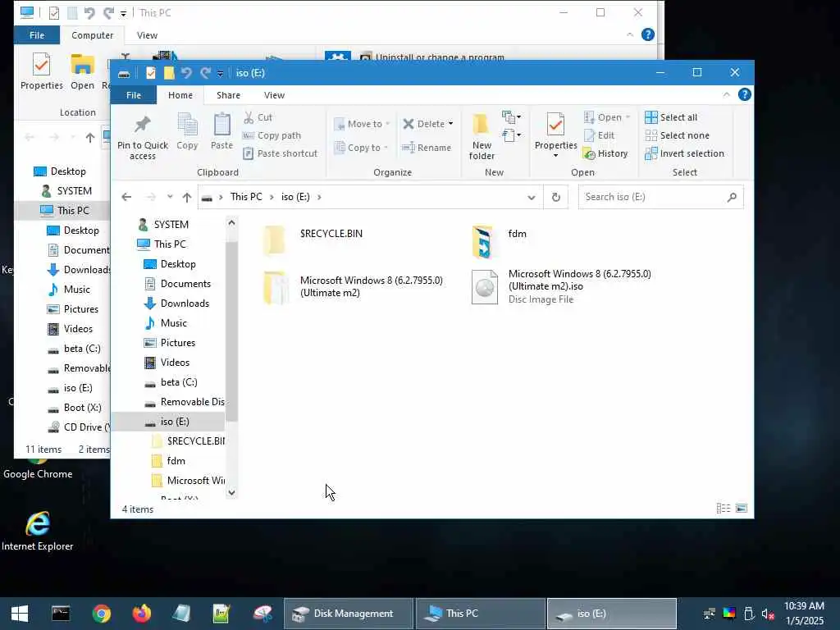Open Move to dropdown
Screen dimensions: 840x630
pyautogui.click(x=362, y=124)
